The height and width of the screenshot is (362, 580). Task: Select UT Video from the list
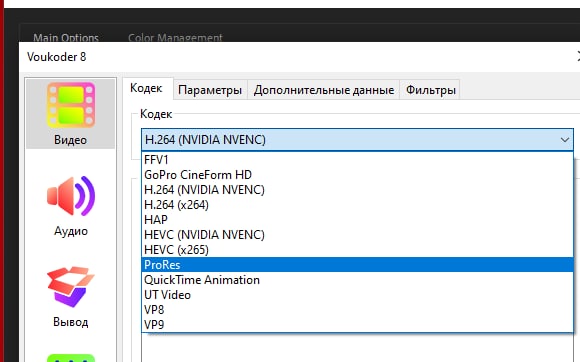tap(357, 295)
